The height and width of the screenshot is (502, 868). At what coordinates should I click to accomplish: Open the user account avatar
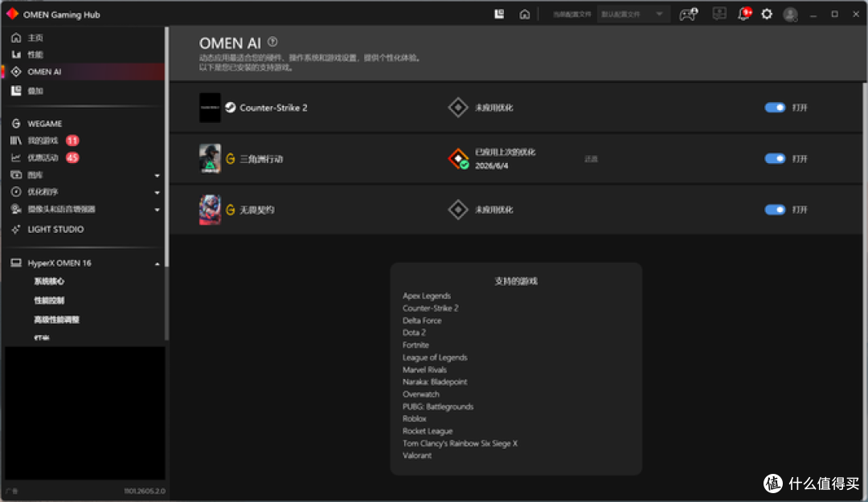pos(791,14)
